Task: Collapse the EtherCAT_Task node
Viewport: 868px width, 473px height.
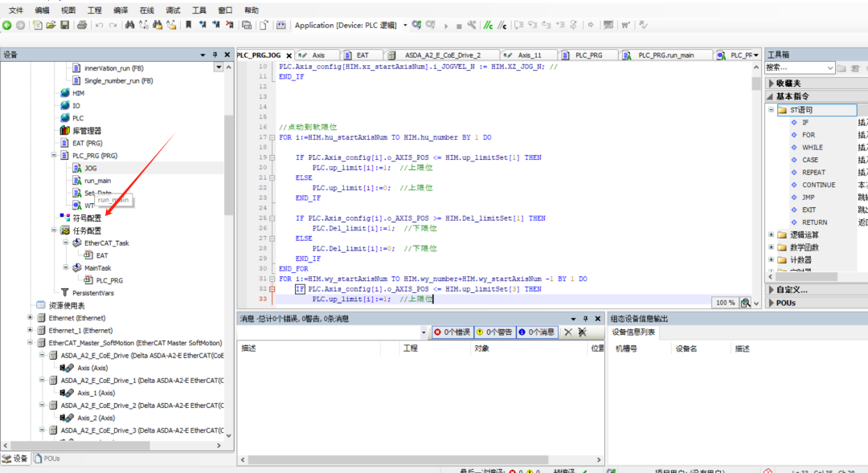Action: pyautogui.click(x=66, y=243)
